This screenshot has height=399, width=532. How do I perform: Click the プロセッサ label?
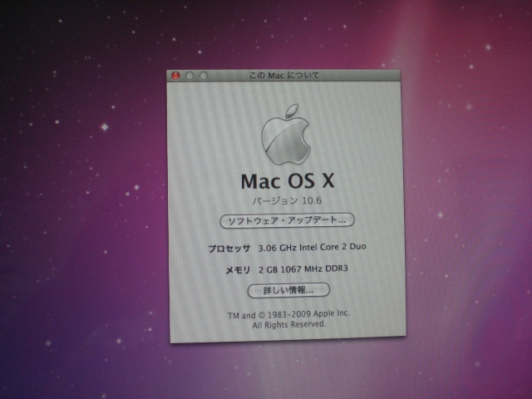229,249
